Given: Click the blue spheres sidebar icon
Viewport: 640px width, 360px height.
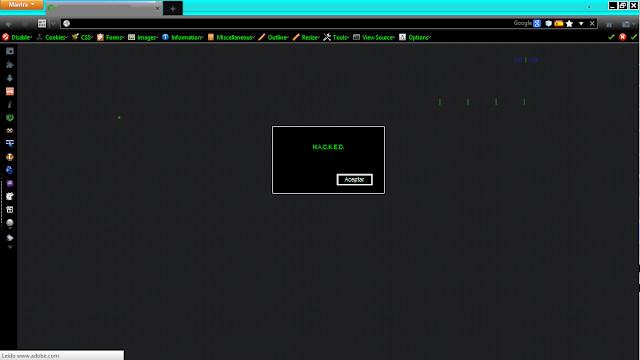Looking at the screenshot, I should pos(10,170).
